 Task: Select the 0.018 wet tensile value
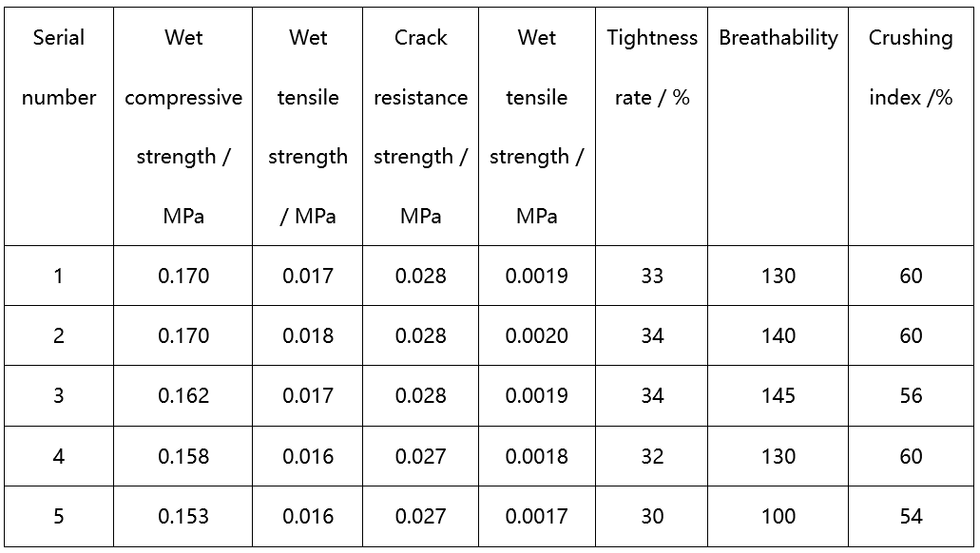tap(308, 336)
